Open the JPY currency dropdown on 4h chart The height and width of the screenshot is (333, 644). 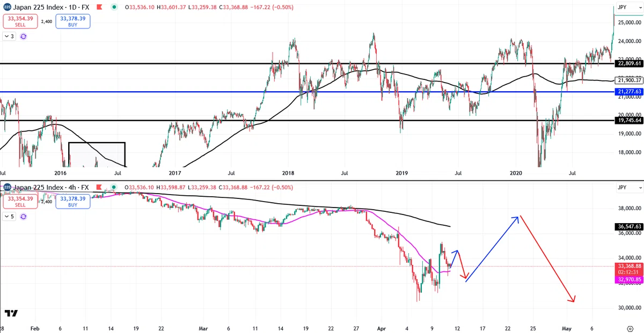[628, 188]
